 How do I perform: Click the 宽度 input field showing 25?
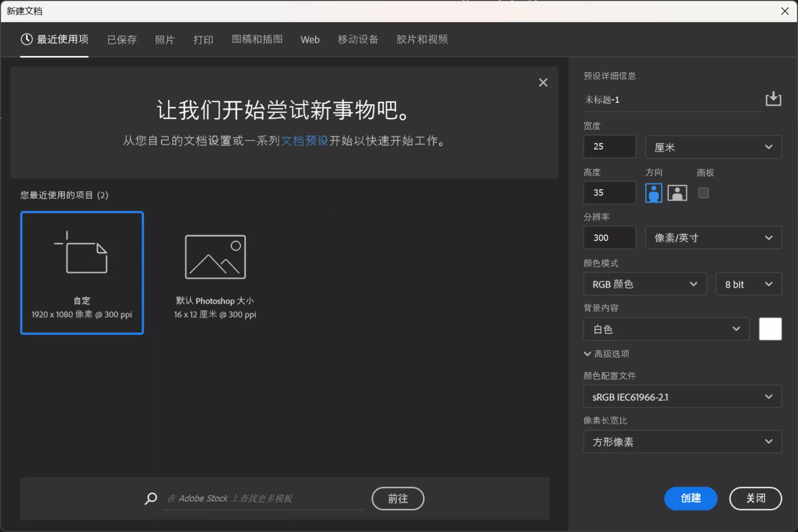click(x=609, y=146)
